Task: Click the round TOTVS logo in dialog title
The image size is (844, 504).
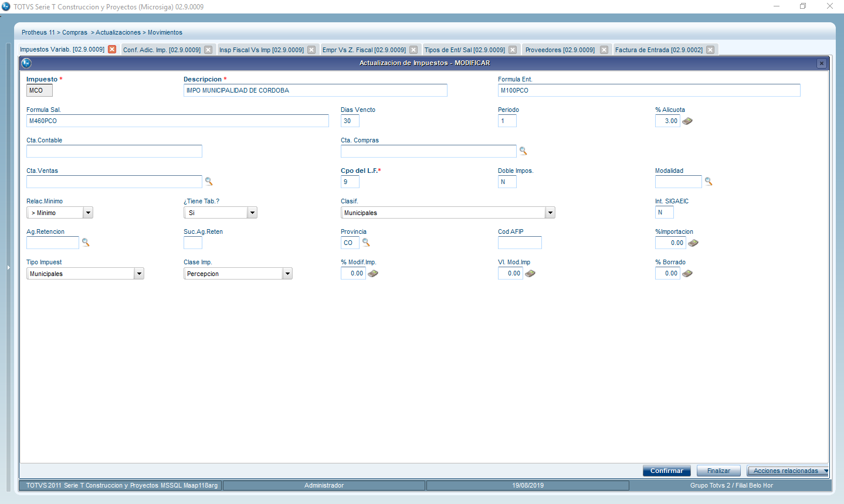Action: coord(26,63)
